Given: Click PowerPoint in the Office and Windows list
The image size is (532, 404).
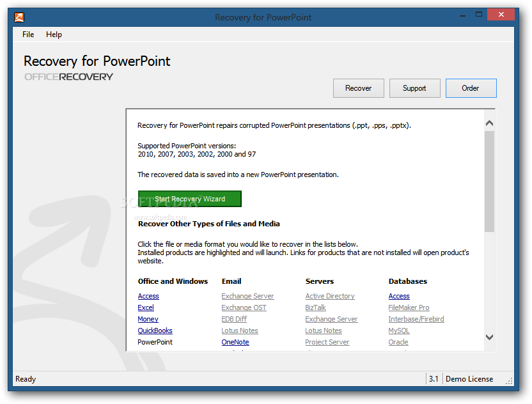Looking at the screenshot, I should tap(155, 342).
